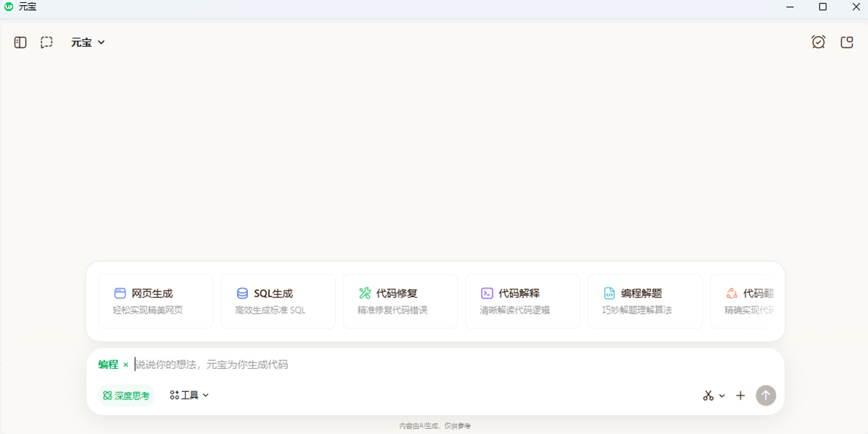This screenshot has width=868, height=434.
Task: Expand the 元宝 model dropdown
Action: click(88, 42)
